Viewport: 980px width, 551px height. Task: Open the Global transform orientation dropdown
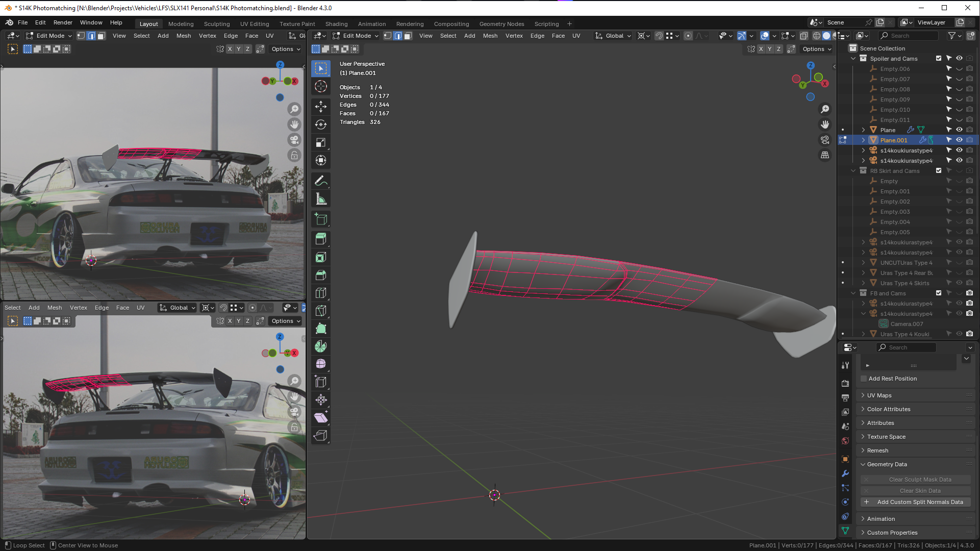[614, 36]
